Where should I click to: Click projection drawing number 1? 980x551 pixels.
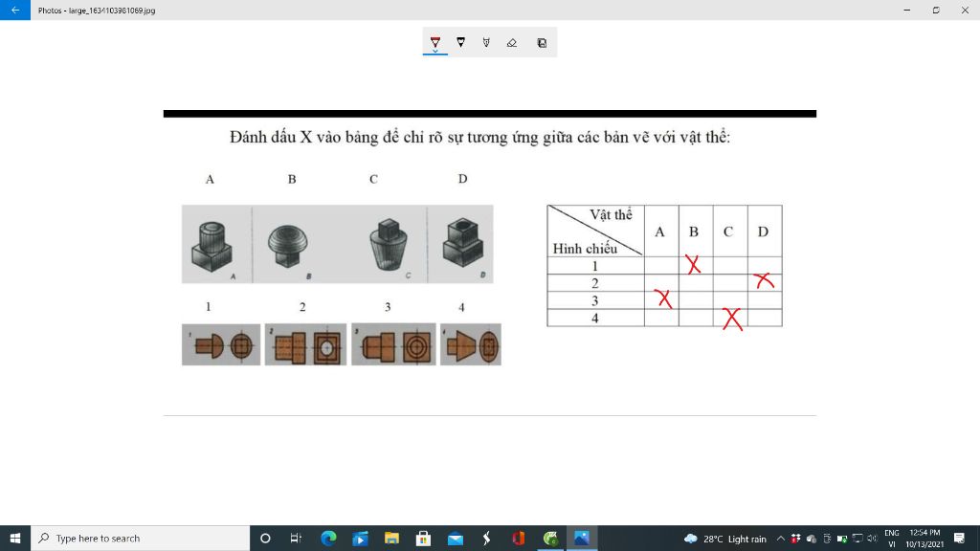(221, 344)
